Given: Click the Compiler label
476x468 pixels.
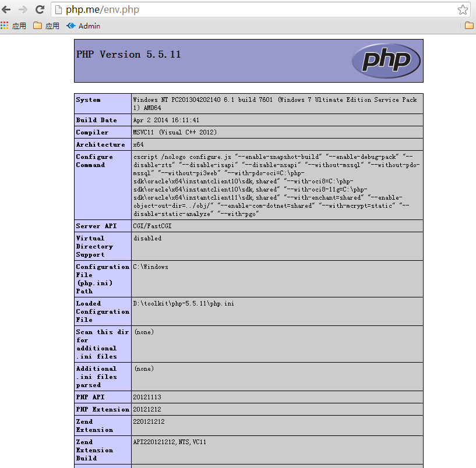Looking at the screenshot, I should click(92, 132).
